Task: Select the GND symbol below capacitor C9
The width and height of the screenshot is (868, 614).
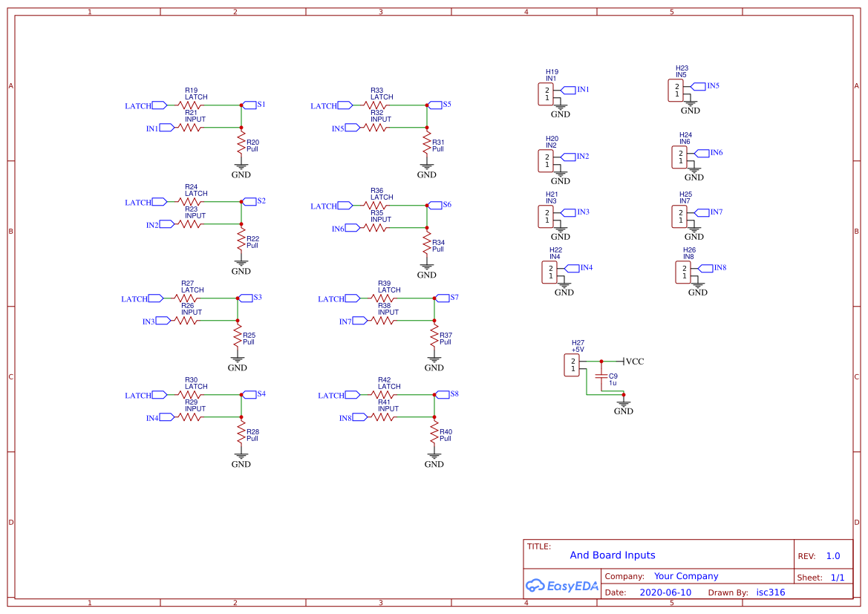Action: (x=623, y=405)
